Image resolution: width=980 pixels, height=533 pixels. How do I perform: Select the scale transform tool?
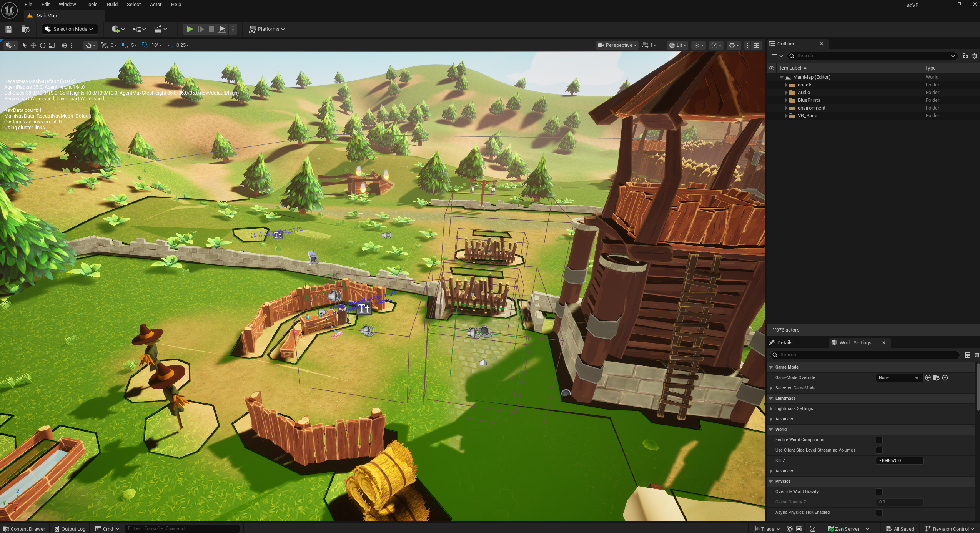[52, 45]
